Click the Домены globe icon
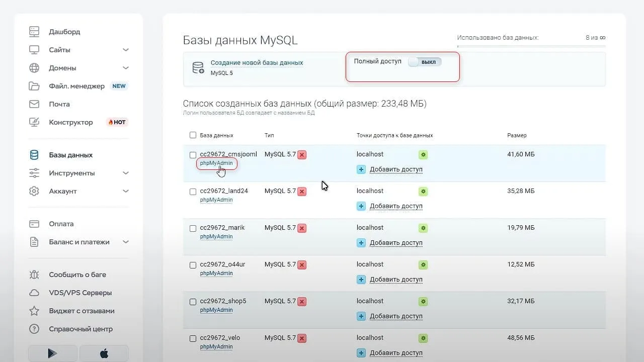 tap(34, 68)
